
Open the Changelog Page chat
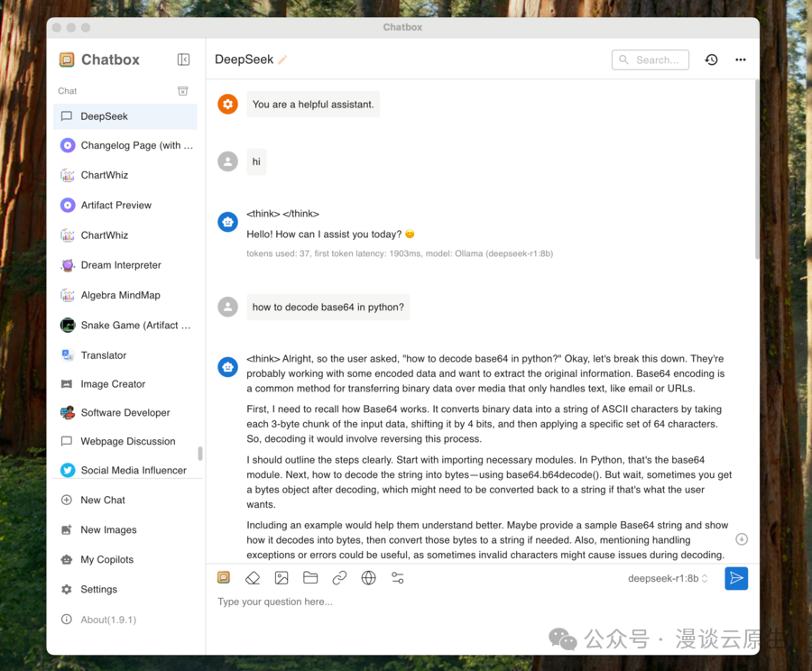tap(125, 145)
